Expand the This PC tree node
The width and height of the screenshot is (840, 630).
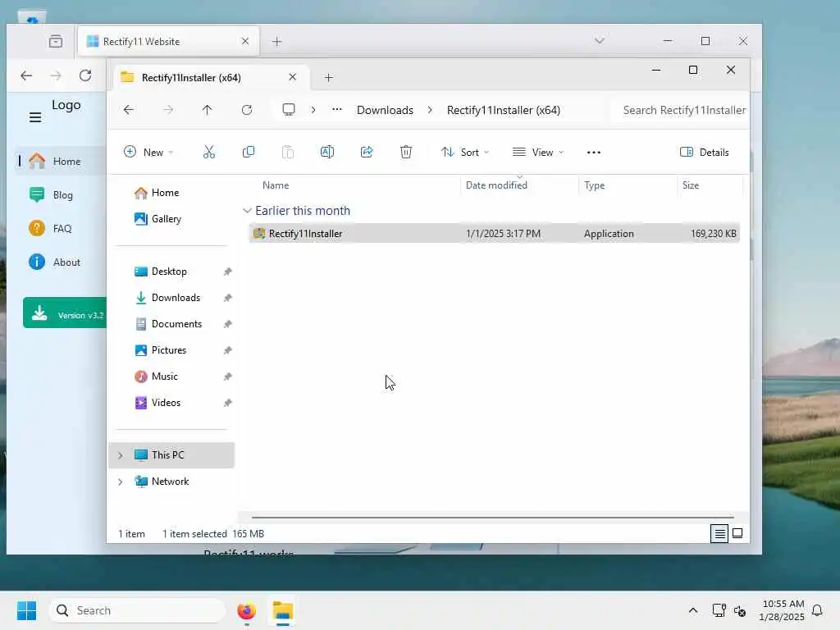[120, 455]
